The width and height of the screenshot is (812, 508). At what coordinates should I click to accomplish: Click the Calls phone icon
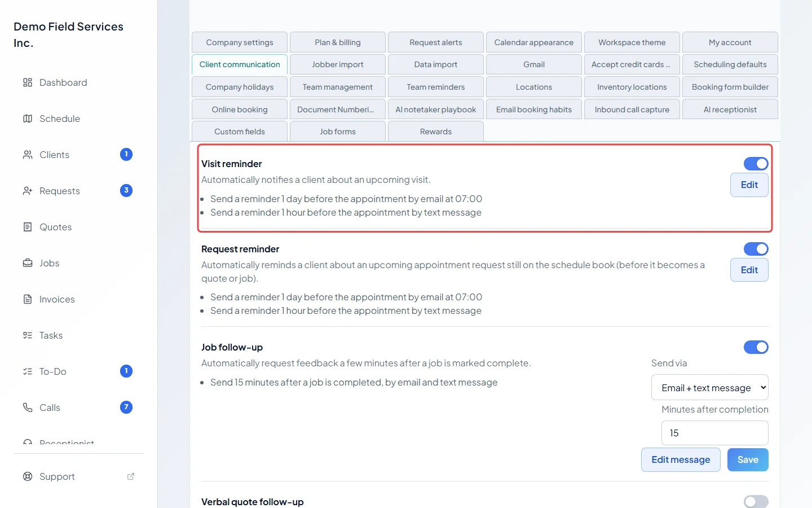(28, 408)
